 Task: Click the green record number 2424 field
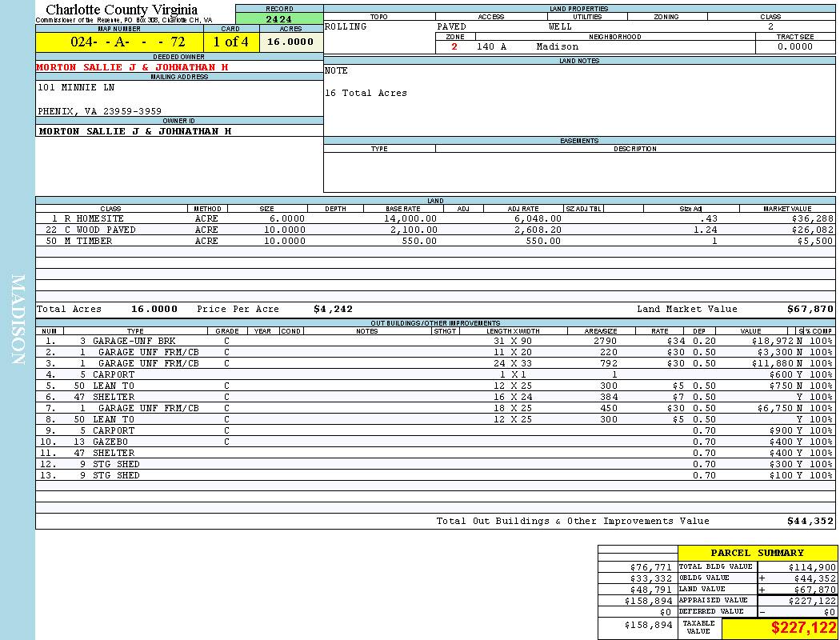tap(279, 18)
